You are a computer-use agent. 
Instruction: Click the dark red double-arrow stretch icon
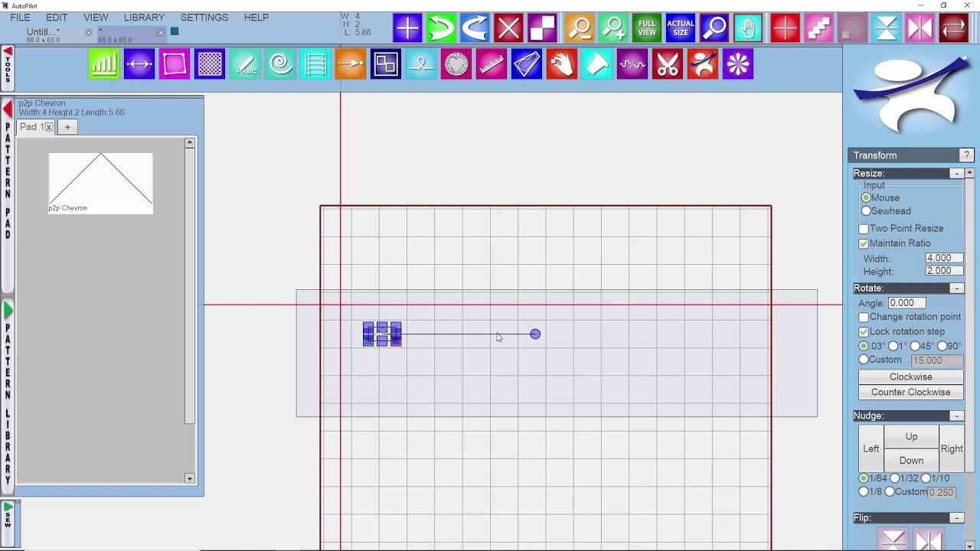tap(954, 29)
